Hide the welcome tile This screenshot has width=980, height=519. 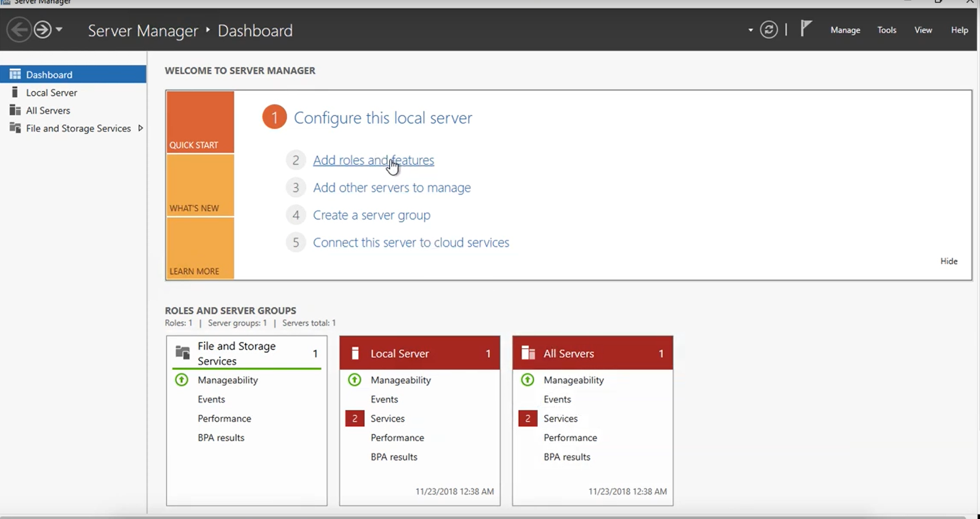click(949, 261)
